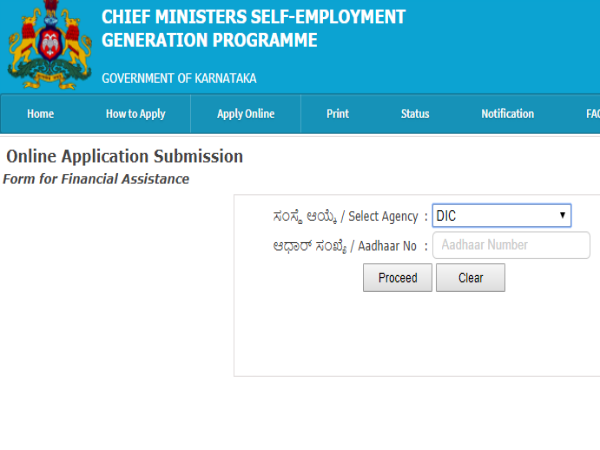Focus the Aadhaar Number input field

pyautogui.click(x=511, y=245)
